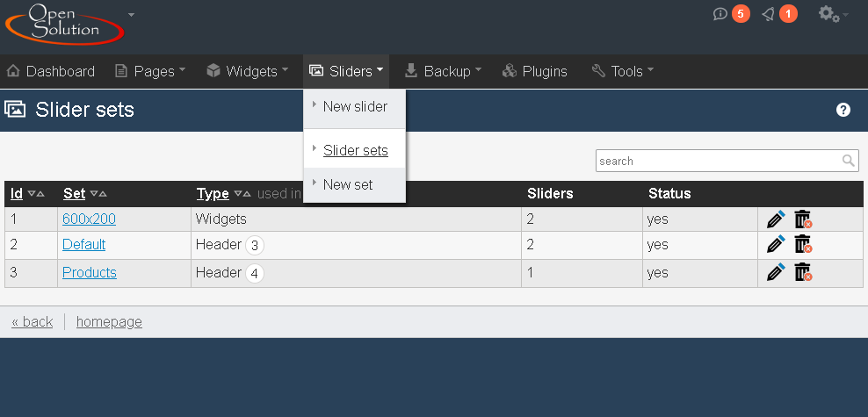Click the « back link
868x417 pixels.
pyautogui.click(x=33, y=322)
